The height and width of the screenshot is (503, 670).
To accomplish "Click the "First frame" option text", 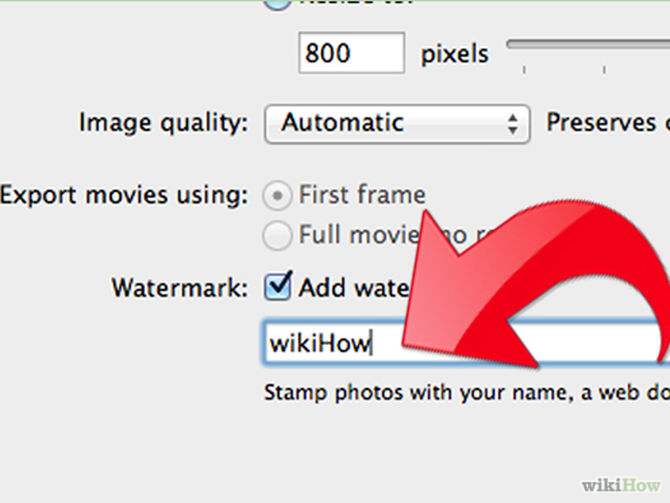I will click(362, 195).
